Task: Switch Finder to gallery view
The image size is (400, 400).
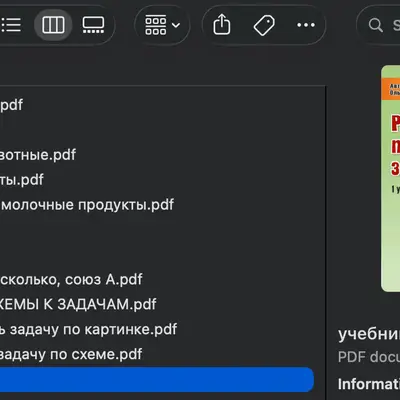Action: [93, 25]
